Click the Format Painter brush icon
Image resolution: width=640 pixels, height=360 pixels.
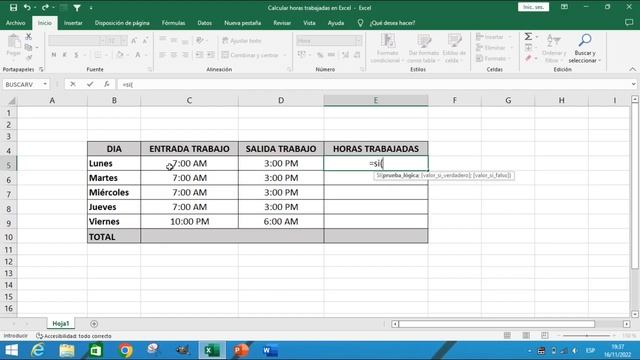coord(29,58)
